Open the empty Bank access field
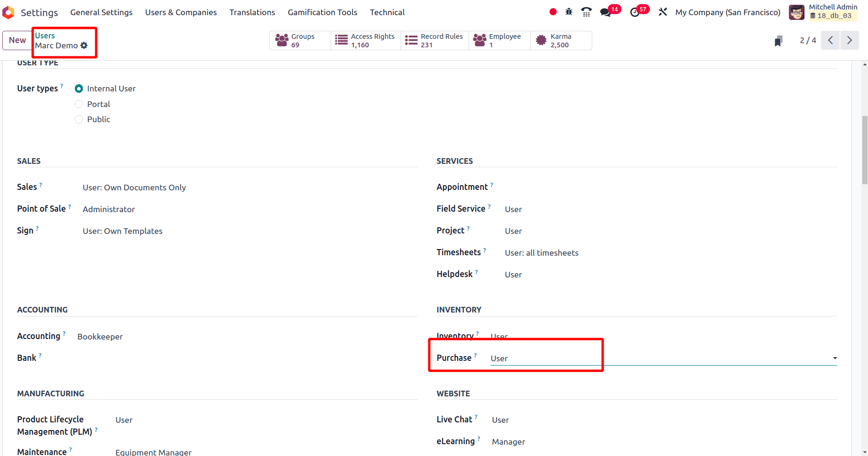This screenshot has width=868, height=456. (247, 358)
